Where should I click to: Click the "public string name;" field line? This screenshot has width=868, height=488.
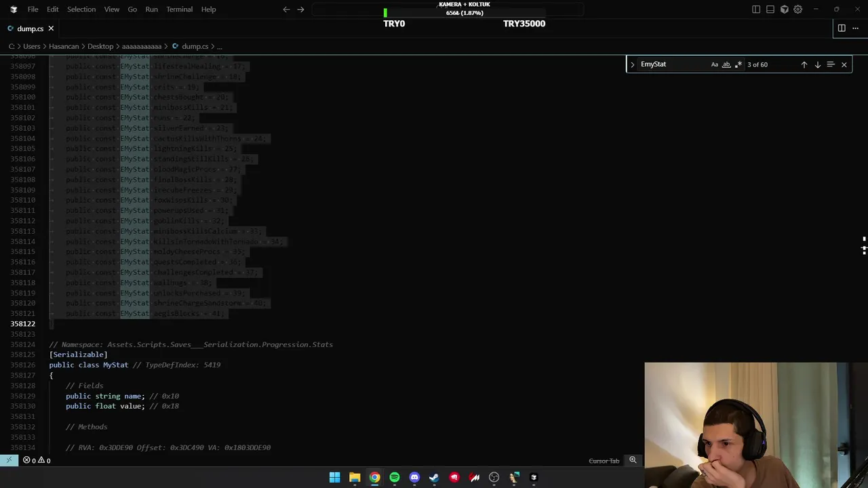[x=105, y=396]
